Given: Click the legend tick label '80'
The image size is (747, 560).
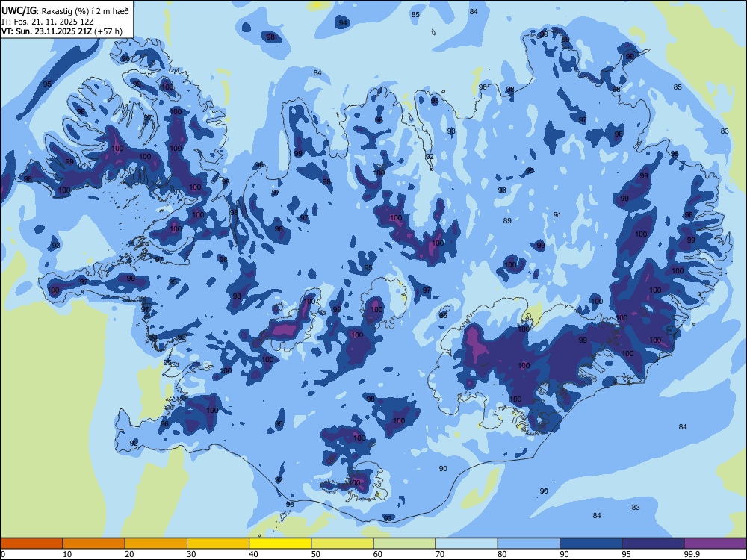Looking at the screenshot, I should coord(502,554).
